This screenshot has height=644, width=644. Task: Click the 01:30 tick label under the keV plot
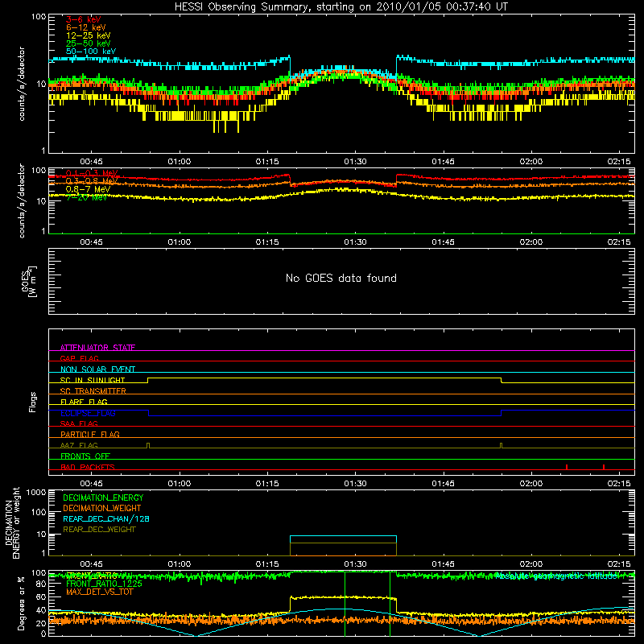(x=355, y=162)
